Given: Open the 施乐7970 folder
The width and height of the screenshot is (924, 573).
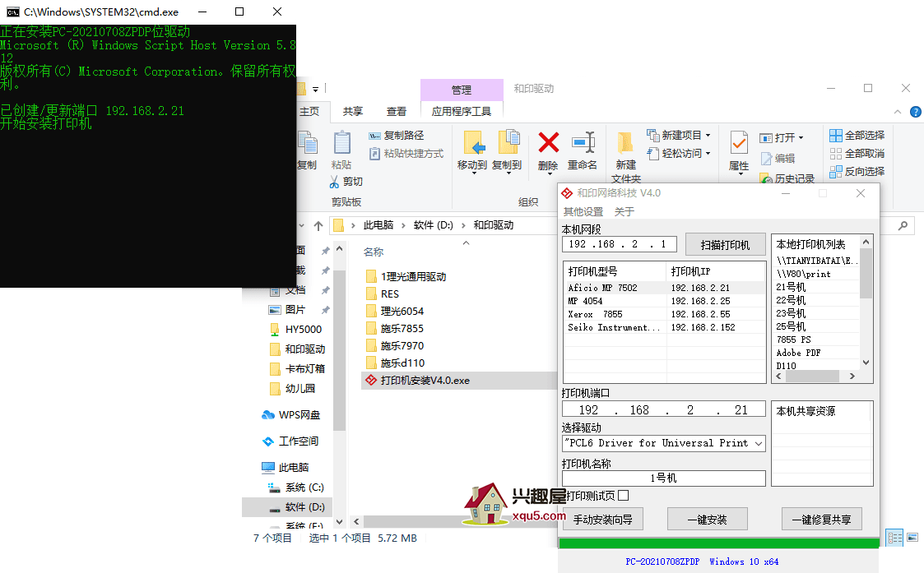Looking at the screenshot, I should 402,345.
